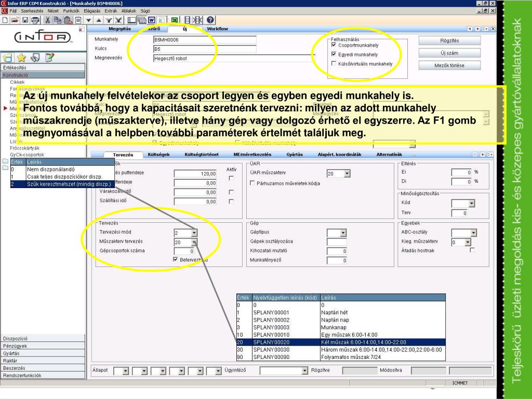Switch to the Költségek tab
This screenshot has width=532, height=399.
159,155
